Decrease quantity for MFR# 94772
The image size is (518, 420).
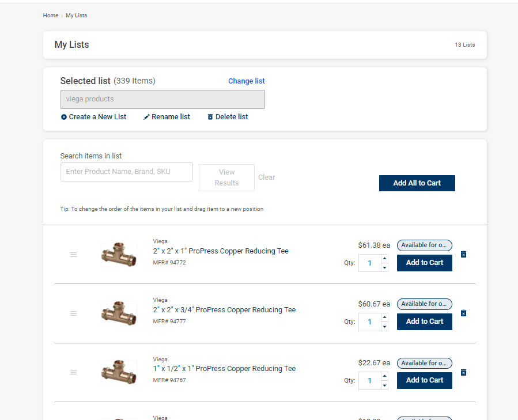[x=384, y=267]
